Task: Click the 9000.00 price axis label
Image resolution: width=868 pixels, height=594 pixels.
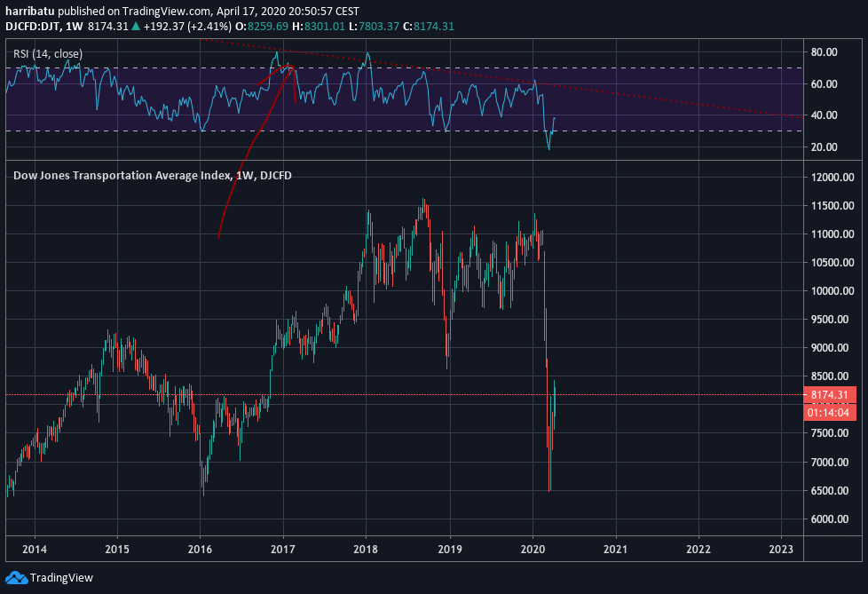Action: tap(830, 348)
